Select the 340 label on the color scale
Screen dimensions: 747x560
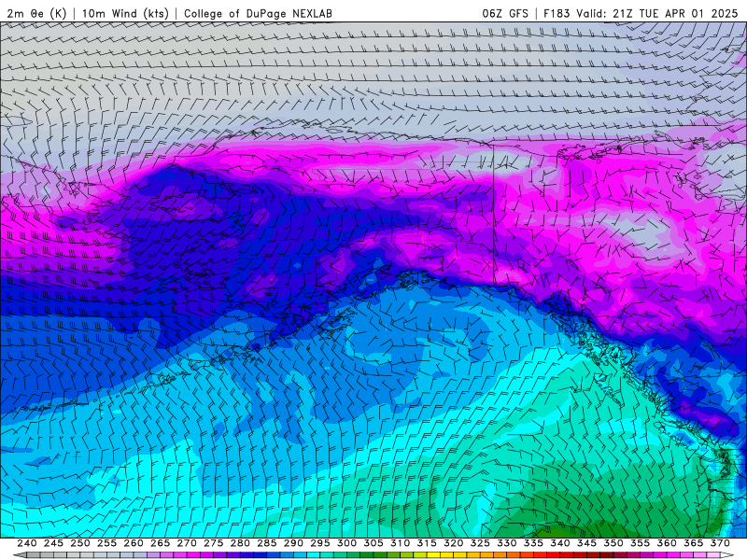(560, 543)
